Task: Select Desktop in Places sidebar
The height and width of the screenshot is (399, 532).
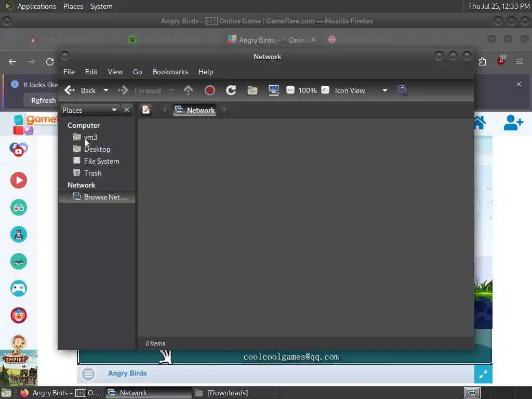Action: pos(97,149)
